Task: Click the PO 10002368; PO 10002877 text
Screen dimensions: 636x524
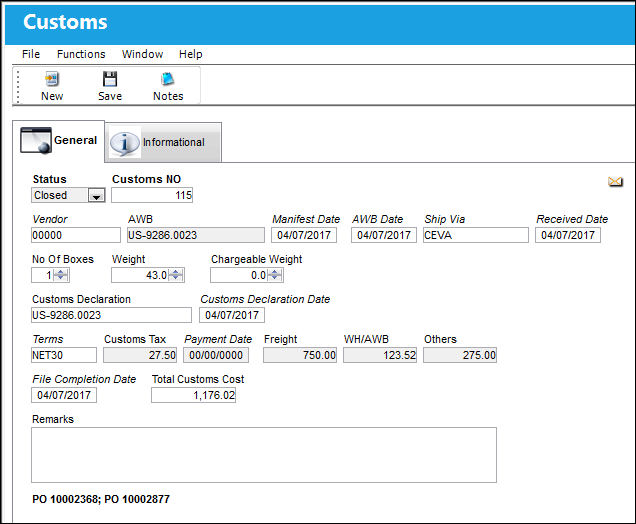Action: coord(101,499)
